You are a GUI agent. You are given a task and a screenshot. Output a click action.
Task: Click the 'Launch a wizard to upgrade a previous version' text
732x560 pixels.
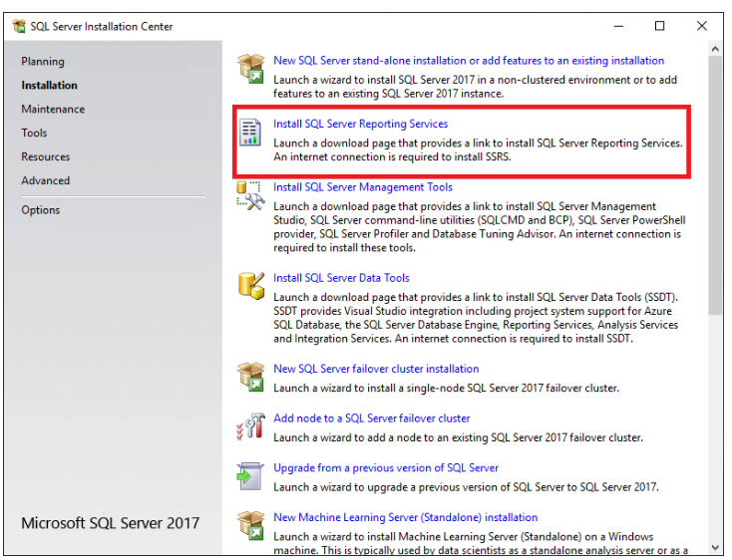tap(466, 487)
